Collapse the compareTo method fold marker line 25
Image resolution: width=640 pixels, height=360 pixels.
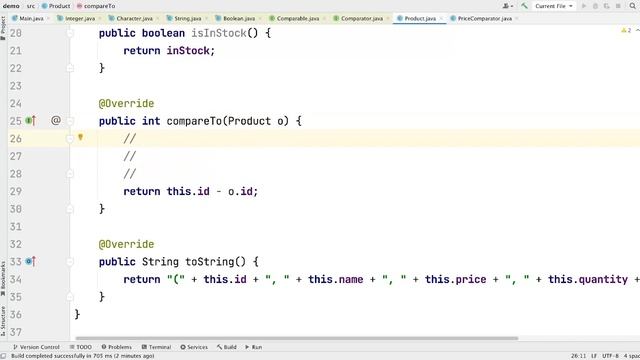click(70, 120)
